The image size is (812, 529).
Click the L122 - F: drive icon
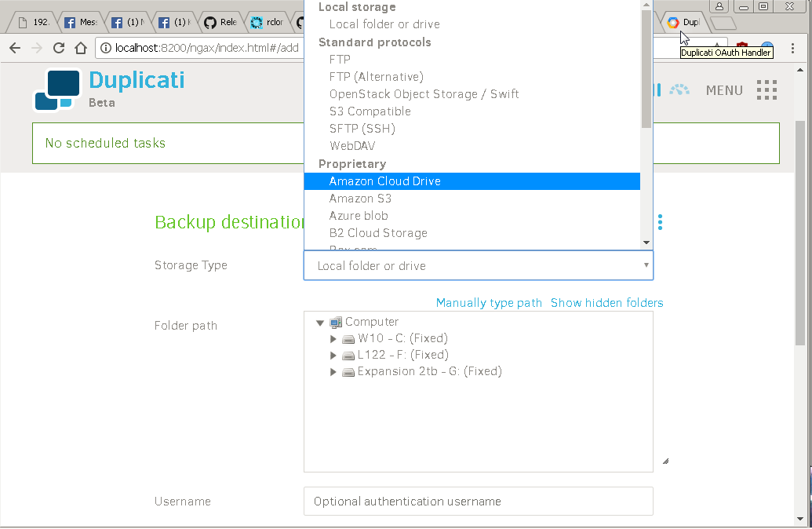tap(348, 356)
